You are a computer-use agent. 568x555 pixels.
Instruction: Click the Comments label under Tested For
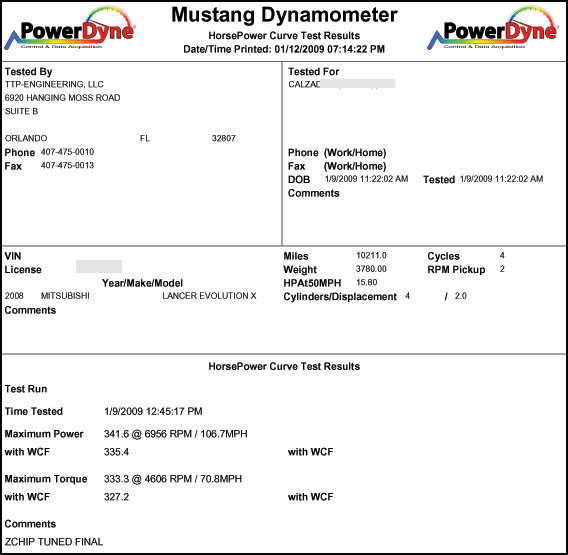click(313, 193)
